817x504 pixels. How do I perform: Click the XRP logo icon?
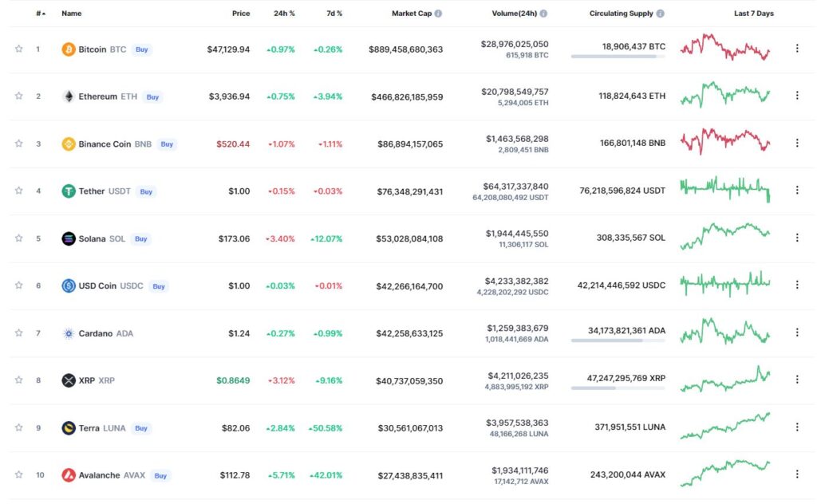tap(69, 380)
